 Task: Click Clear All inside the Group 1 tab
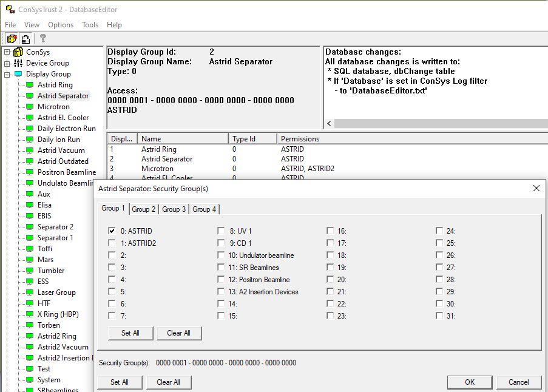pos(178,333)
